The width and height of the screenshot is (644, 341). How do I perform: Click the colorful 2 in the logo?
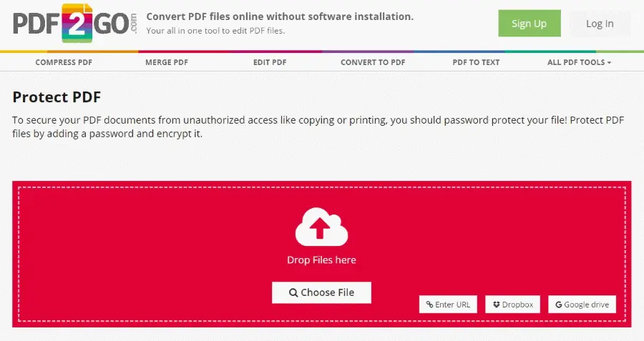coord(77,24)
